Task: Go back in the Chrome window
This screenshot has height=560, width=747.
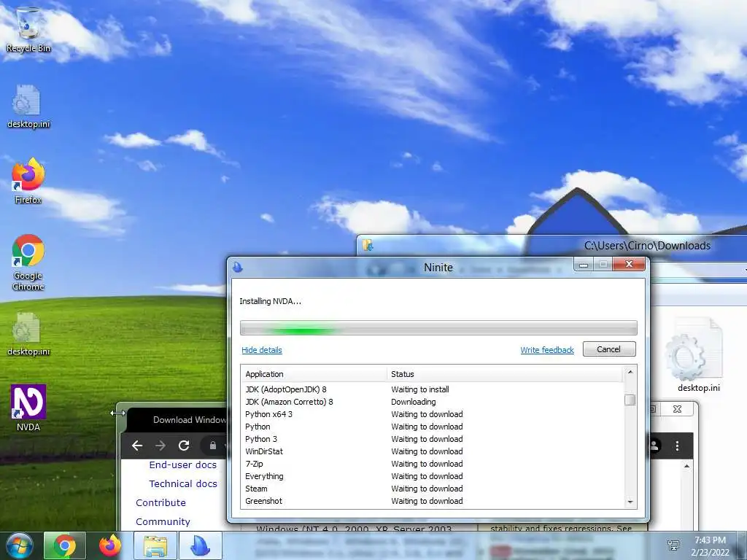Action: [137, 446]
